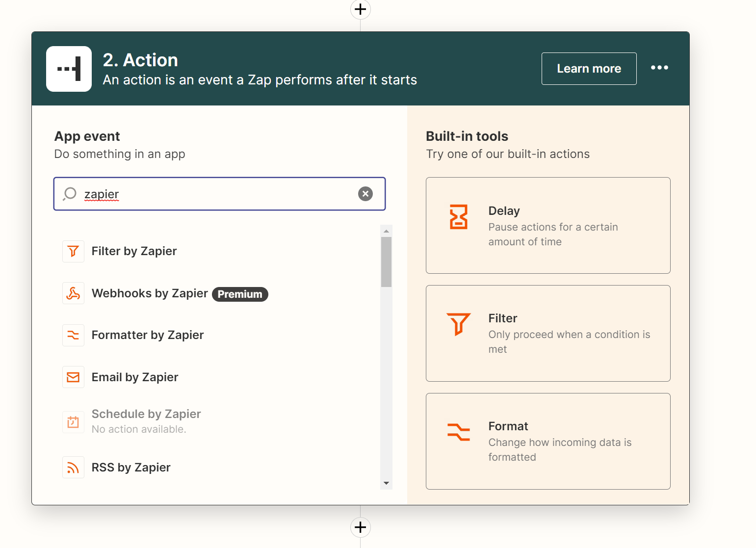Click the Email by Zapier envelope icon
Screen dimensions: 756x548
pyautogui.click(x=73, y=377)
